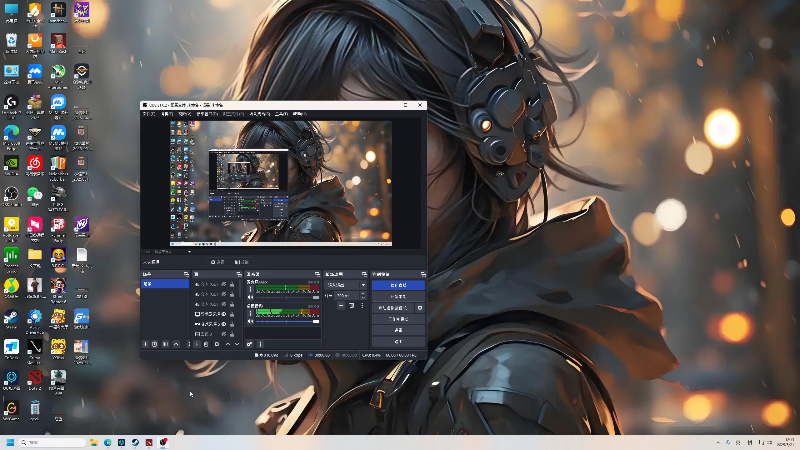Show the display capture source via eye icon
The image size is (800, 450).
[223, 314]
